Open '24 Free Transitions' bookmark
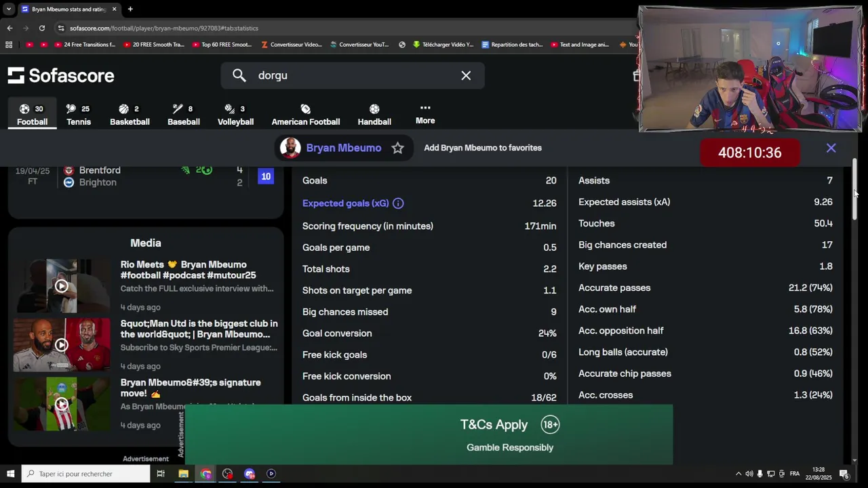 pos(84,45)
